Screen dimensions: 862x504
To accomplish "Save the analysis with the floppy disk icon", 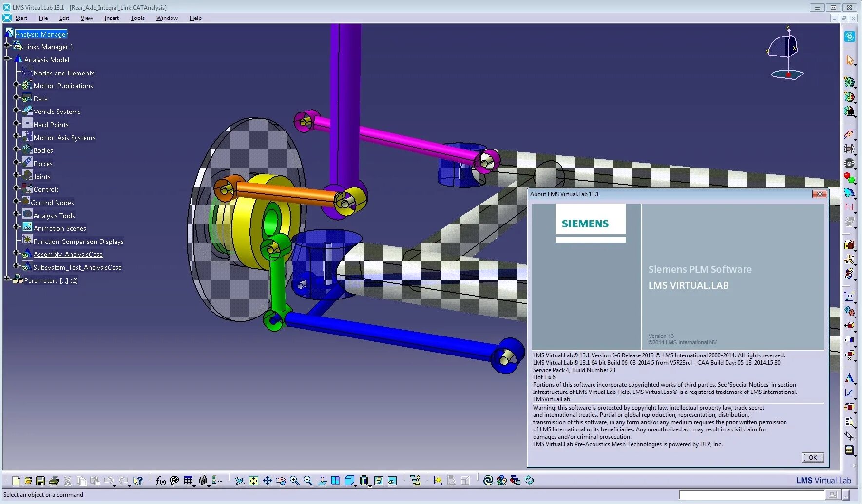I will pyautogui.click(x=40, y=481).
